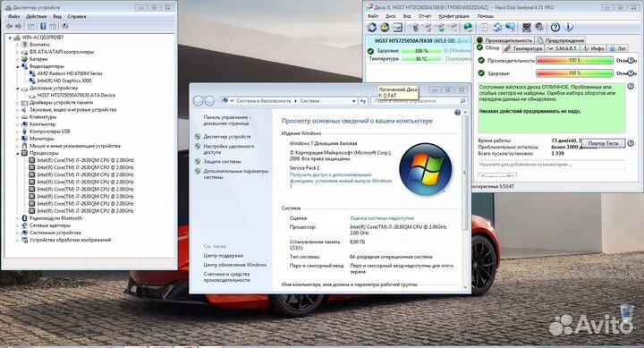The width and height of the screenshot is (644, 348).
Task: Click the networked computers icon in Sentinel toolbar
Action: click(x=511, y=28)
